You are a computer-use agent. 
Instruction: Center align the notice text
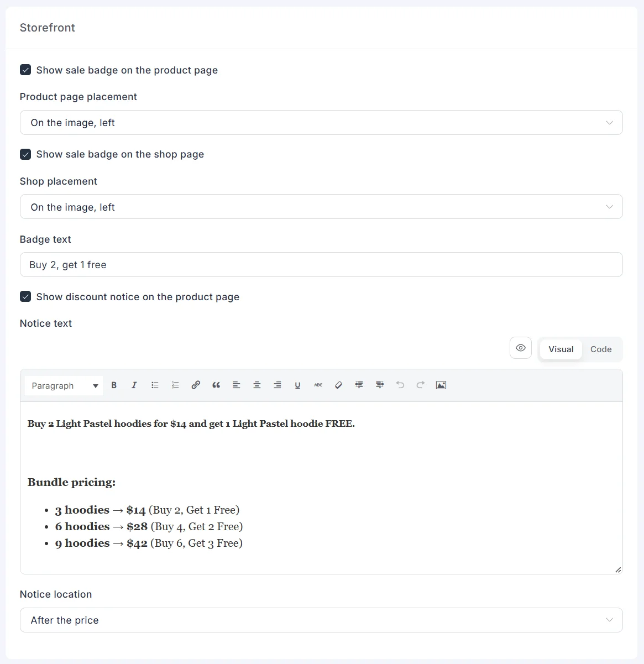257,385
